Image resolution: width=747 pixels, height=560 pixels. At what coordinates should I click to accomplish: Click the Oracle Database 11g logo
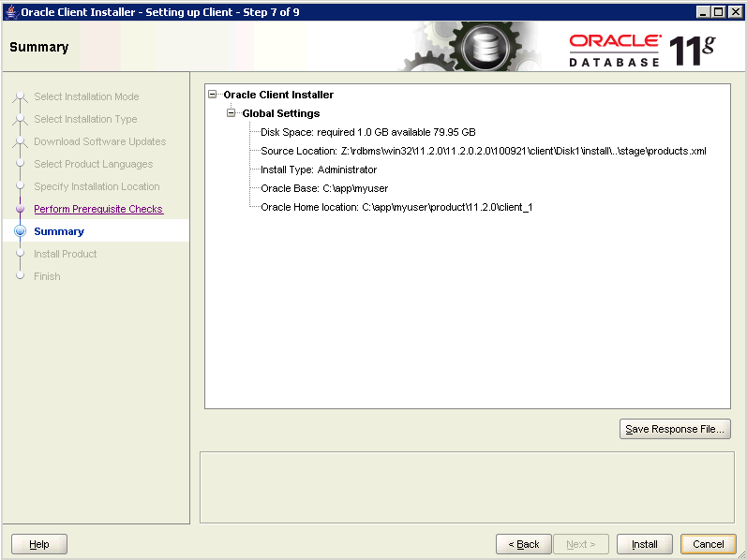[x=642, y=49]
